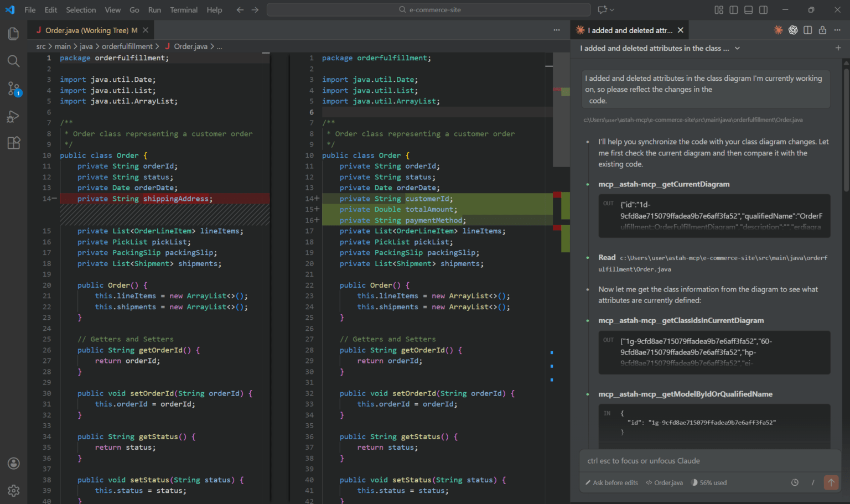Expand the conversation title dropdown chevron
850x504 pixels.
click(x=737, y=49)
